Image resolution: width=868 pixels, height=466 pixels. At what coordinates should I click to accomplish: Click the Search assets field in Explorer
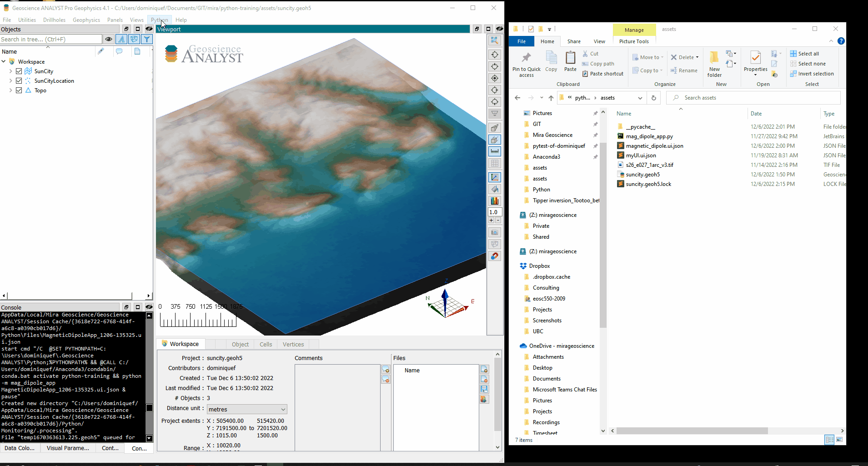[753, 98]
